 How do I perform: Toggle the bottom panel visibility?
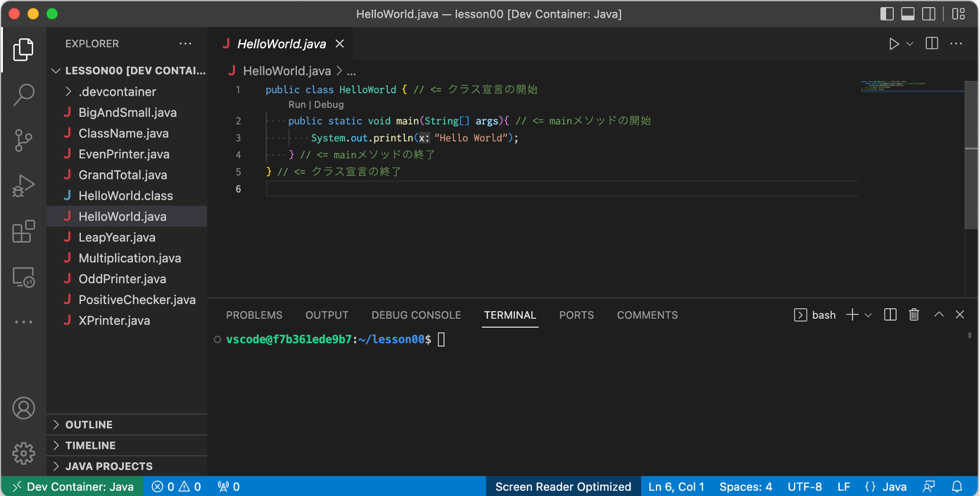point(908,14)
